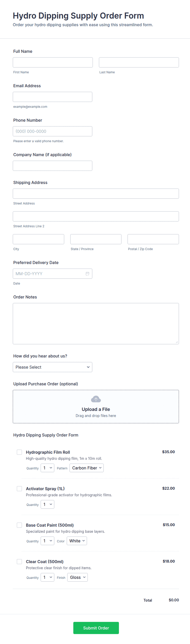Check the Hydrographic Film Roll checkbox
This screenshot has height=644, width=190.
(19, 452)
